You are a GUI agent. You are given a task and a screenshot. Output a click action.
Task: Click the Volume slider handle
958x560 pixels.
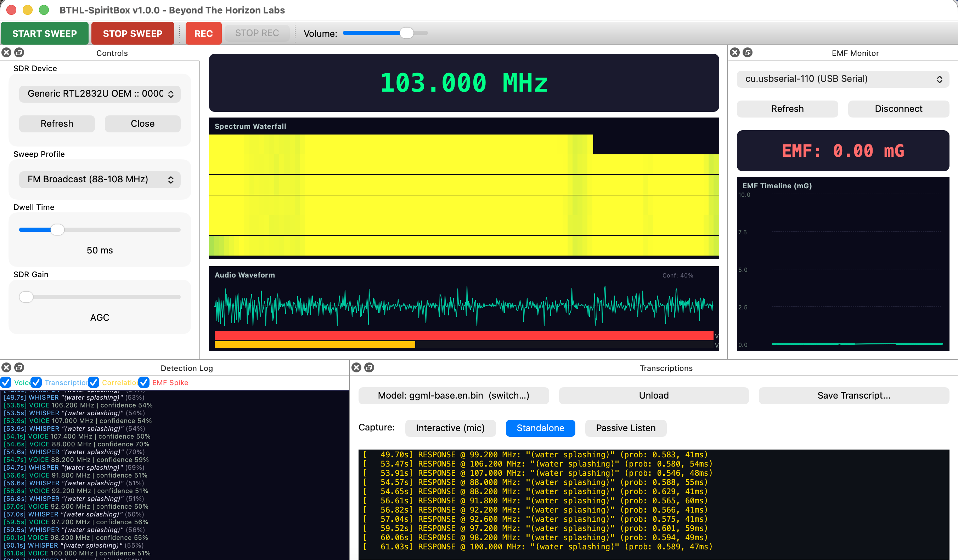pyautogui.click(x=406, y=33)
